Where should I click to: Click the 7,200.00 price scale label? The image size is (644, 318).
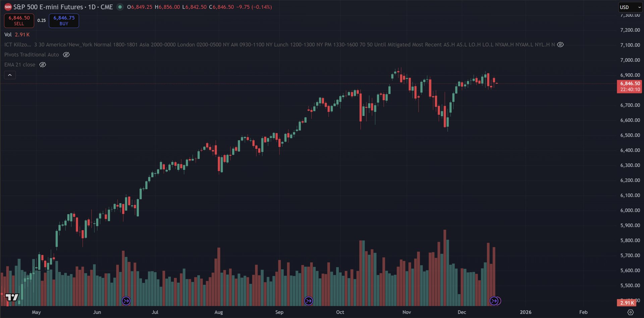630,30
